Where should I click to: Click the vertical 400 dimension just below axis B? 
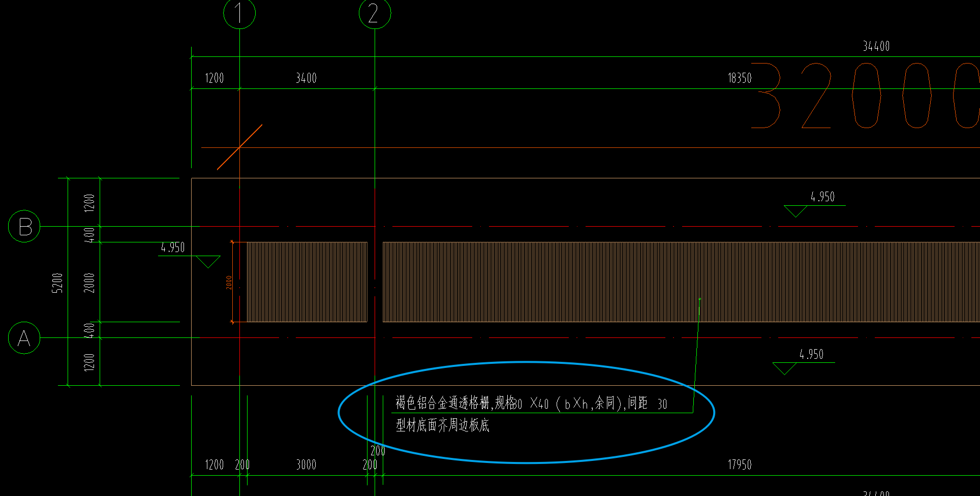click(x=89, y=234)
